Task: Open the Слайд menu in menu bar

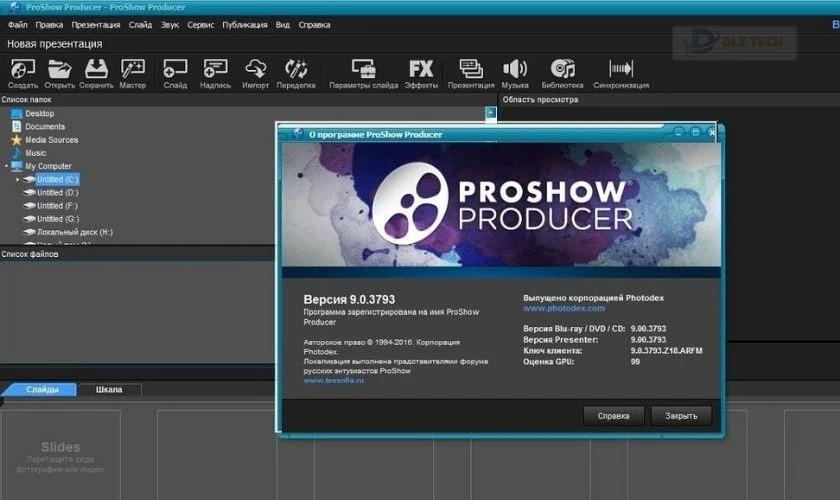Action: tap(140, 25)
